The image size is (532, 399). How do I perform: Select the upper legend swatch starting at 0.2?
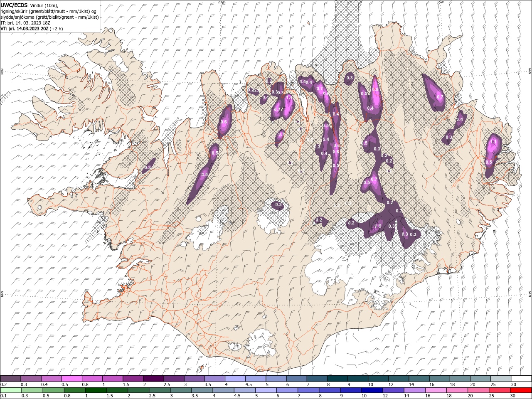10,379
